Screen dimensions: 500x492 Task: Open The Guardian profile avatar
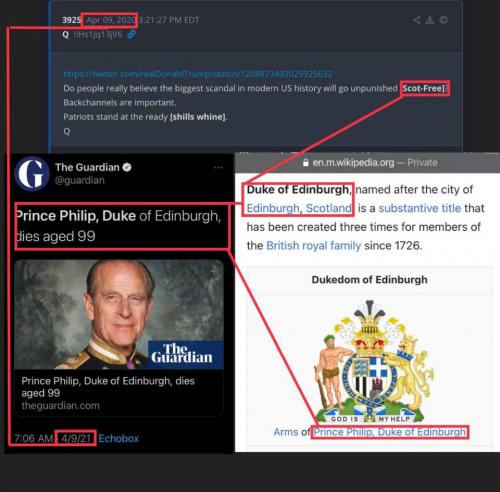(x=32, y=173)
